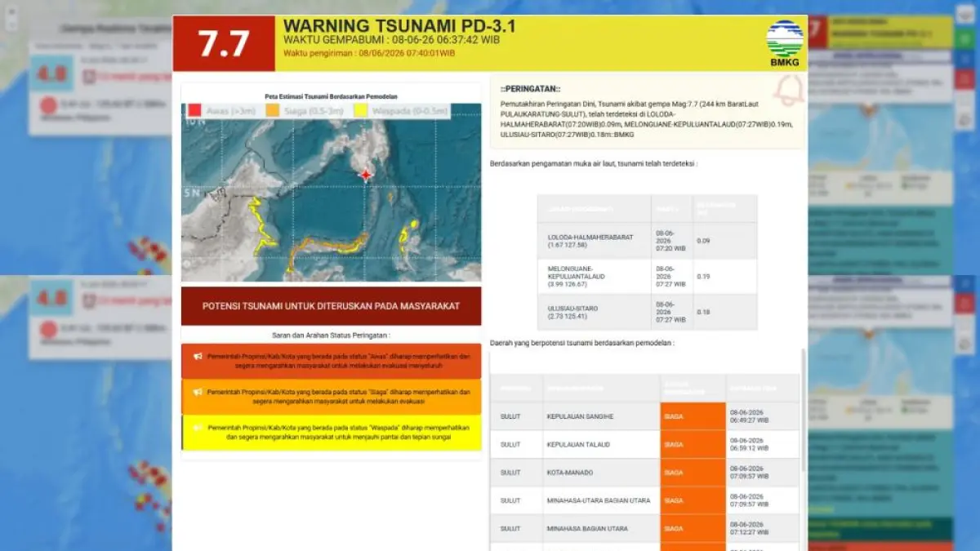Viewport: 980px width, 551px height.
Task: Click the megaphone icon on the Awas advisory
Action: [197, 357]
